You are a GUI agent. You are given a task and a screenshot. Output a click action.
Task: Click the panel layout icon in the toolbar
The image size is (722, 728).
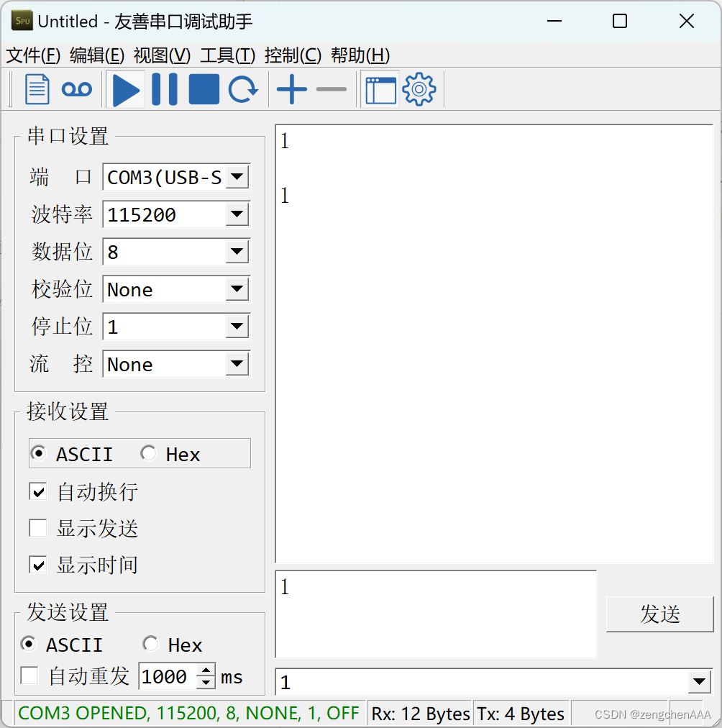pyautogui.click(x=381, y=88)
